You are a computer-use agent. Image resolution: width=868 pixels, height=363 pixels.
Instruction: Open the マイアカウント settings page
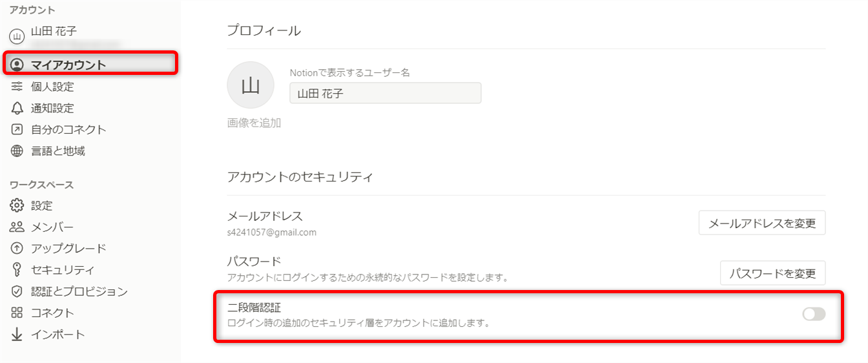68,65
